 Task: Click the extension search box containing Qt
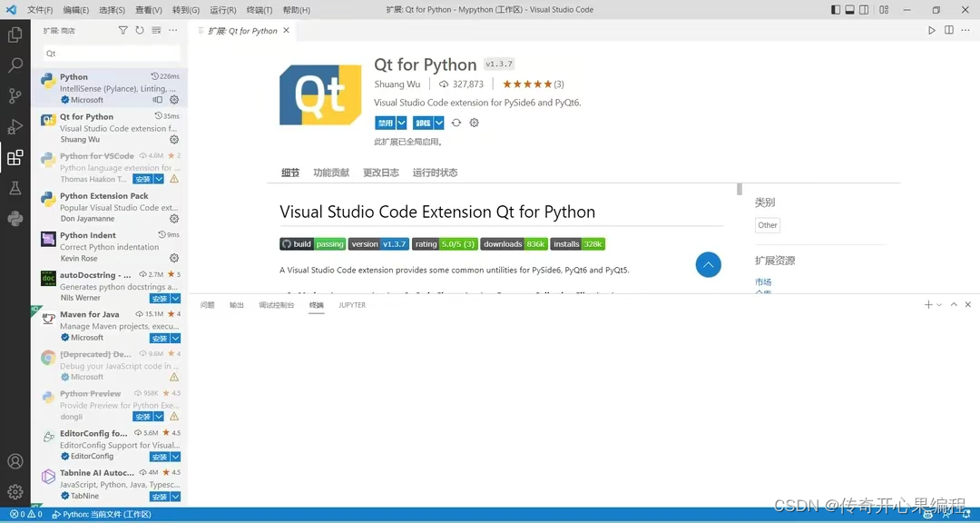(x=112, y=54)
